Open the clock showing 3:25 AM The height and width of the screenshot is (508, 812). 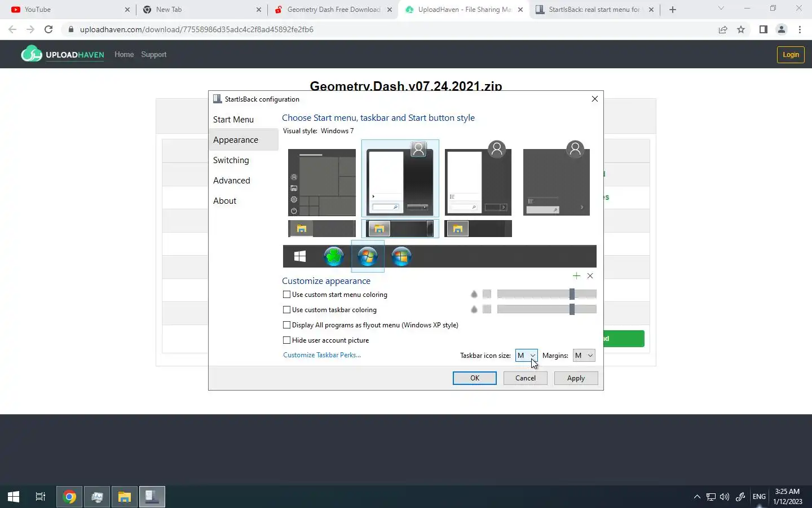(x=788, y=497)
